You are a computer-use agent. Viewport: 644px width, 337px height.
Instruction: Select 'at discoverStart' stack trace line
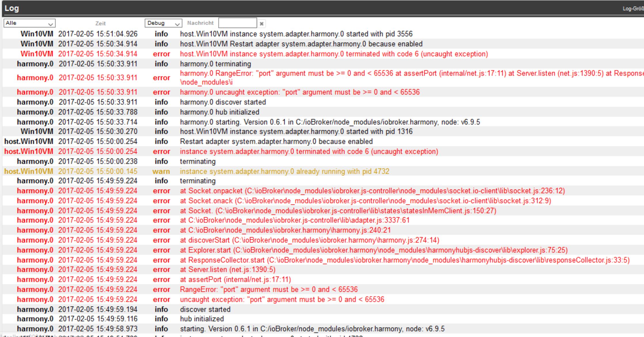click(310, 240)
